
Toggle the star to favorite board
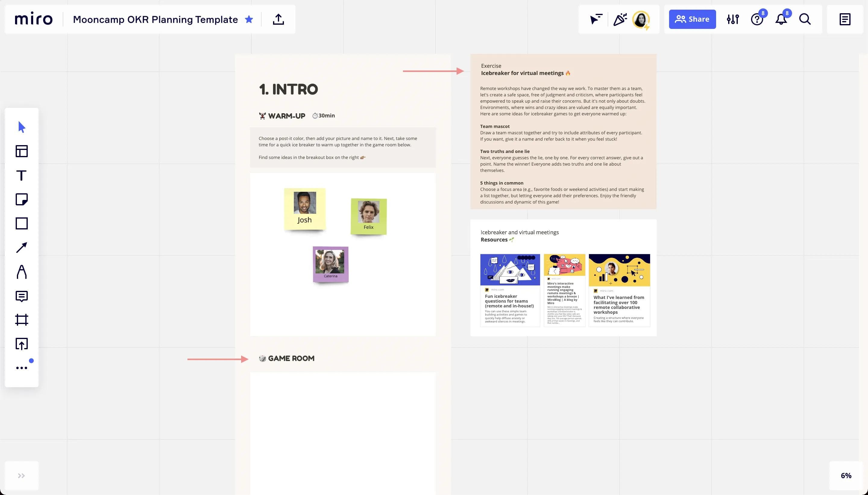point(249,19)
